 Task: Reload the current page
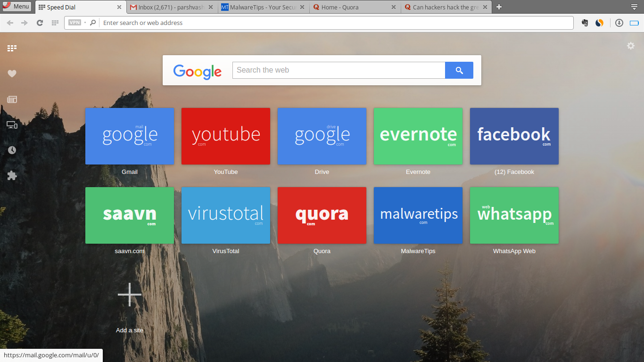tap(40, 23)
